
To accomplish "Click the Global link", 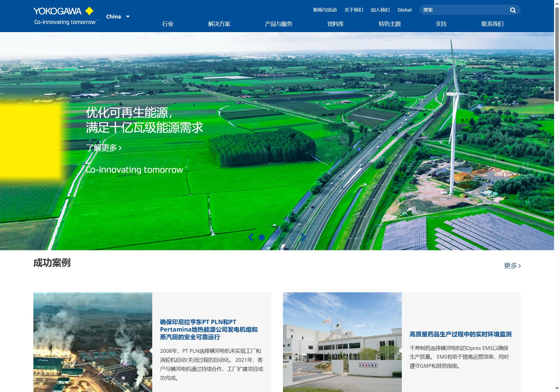I will pos(404,10).
